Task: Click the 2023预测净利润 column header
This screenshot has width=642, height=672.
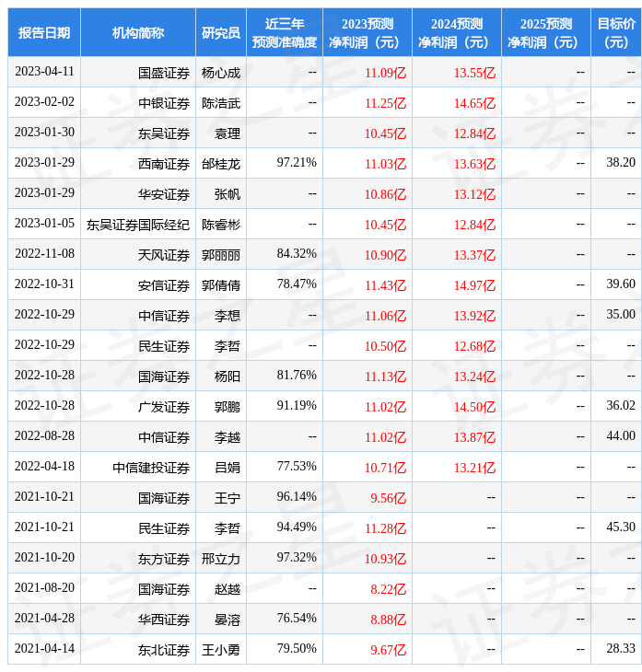Action: coord(368,33)
